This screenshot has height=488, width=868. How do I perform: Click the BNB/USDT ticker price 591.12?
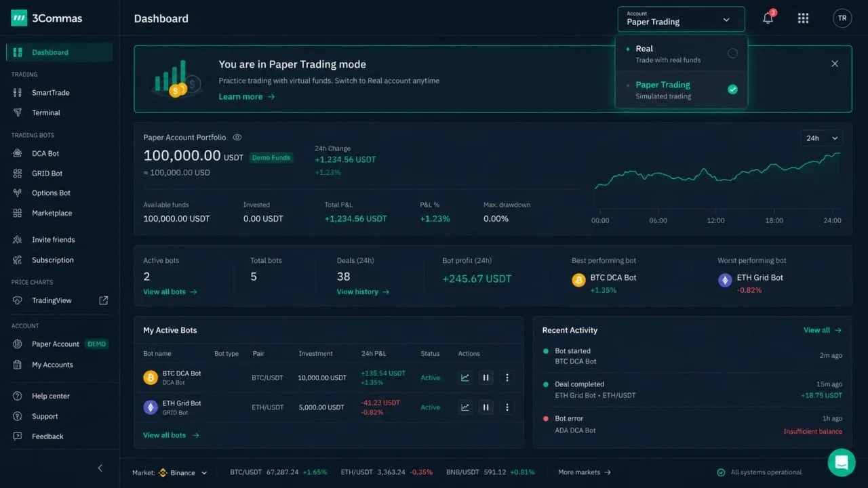point(495,472)
